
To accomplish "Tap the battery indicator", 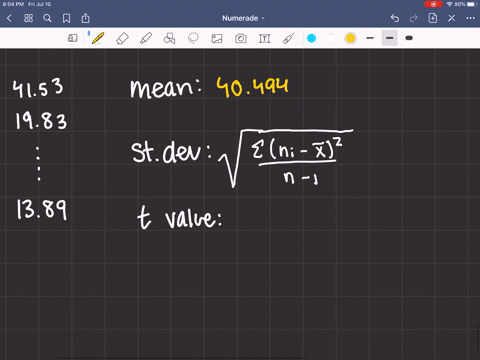I will pyautogui.click(x=473, y=4).
